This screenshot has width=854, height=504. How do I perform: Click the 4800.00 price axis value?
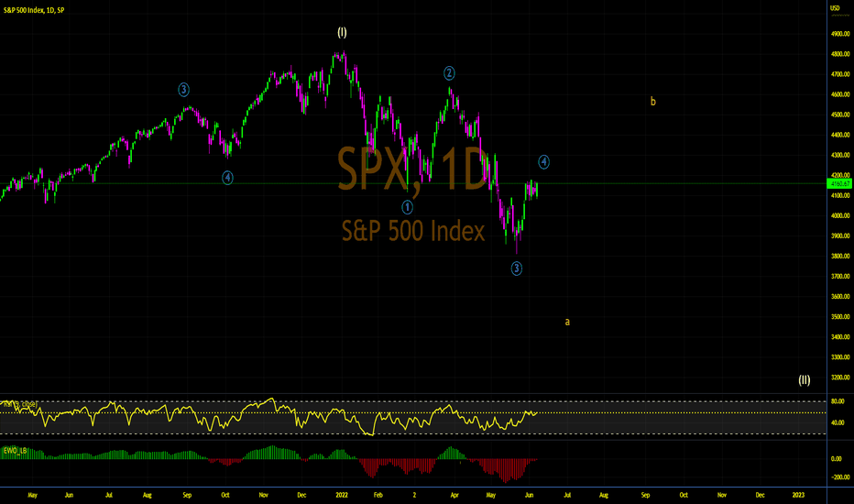(840, 54)
